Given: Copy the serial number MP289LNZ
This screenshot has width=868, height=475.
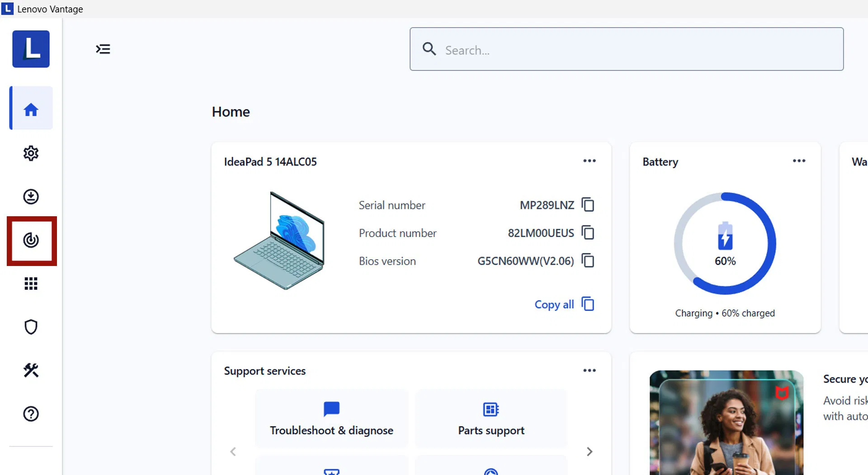Looking at the screenshot, I should pos(588,205).
